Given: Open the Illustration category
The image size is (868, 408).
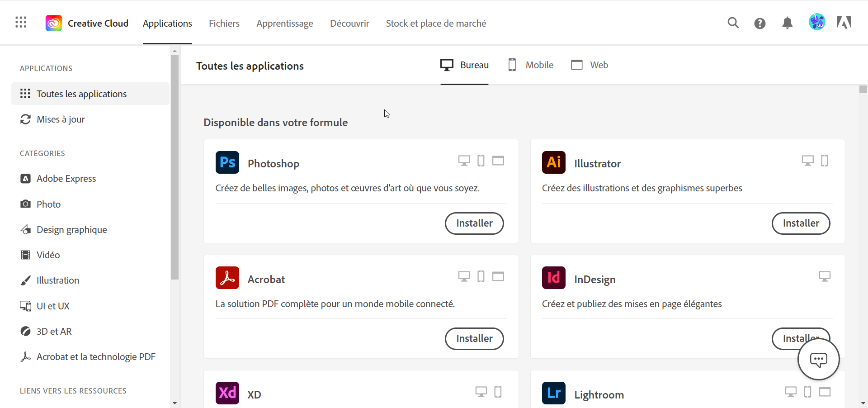Looking at the screenshot, I should tap(50, 280).
